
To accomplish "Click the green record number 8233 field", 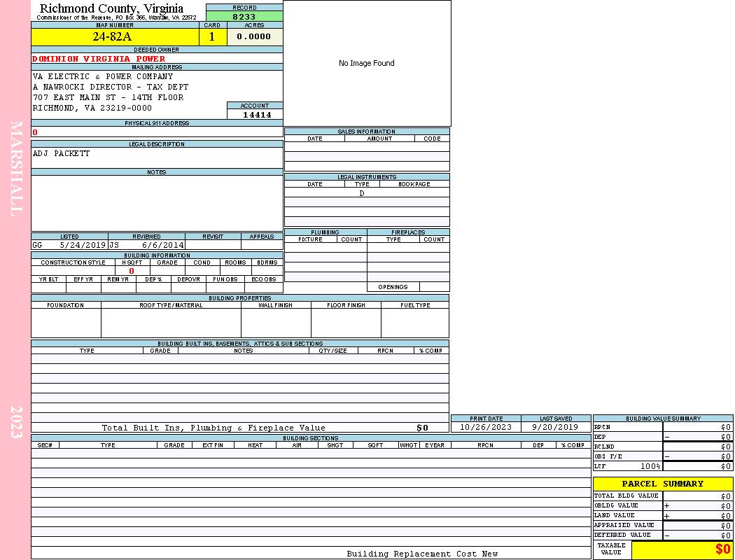I will coord(244,16).
